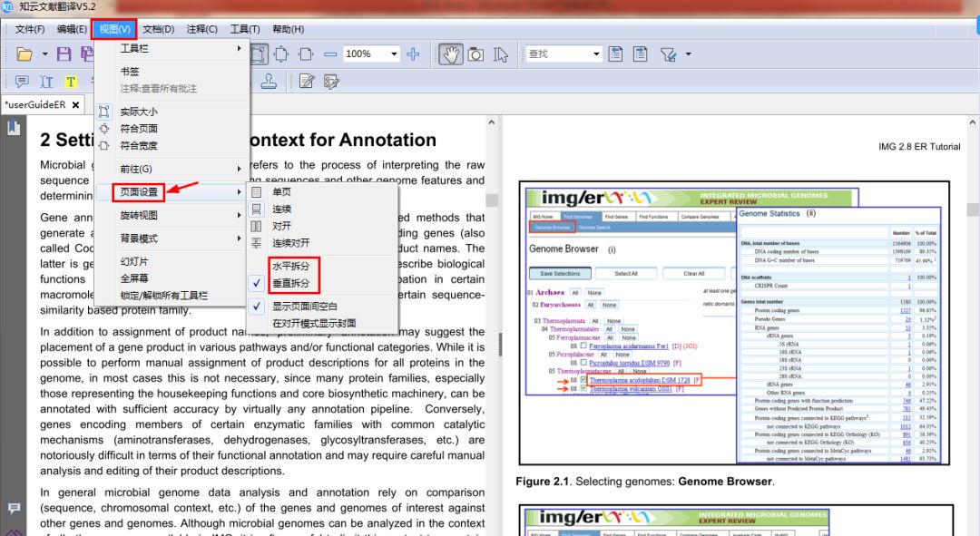Select the hand pan tool
This screenshot has width=980, height=536.
(451, 54)
